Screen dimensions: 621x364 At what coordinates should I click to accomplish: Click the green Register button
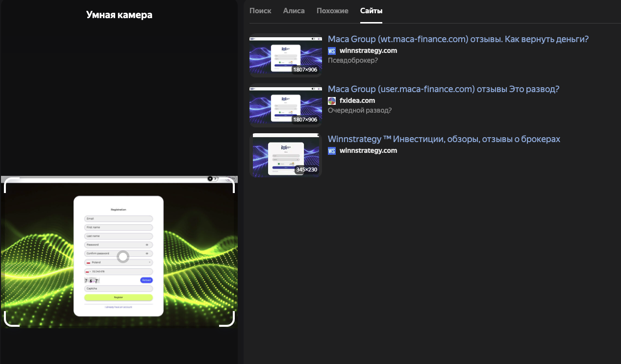tap(119, 297)
